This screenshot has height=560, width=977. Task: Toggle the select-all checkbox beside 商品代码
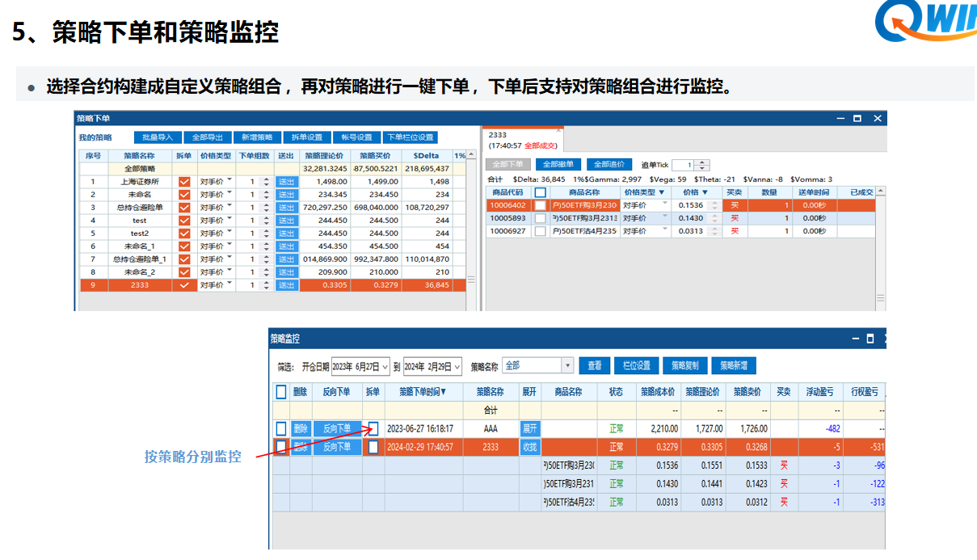[540, 192]
